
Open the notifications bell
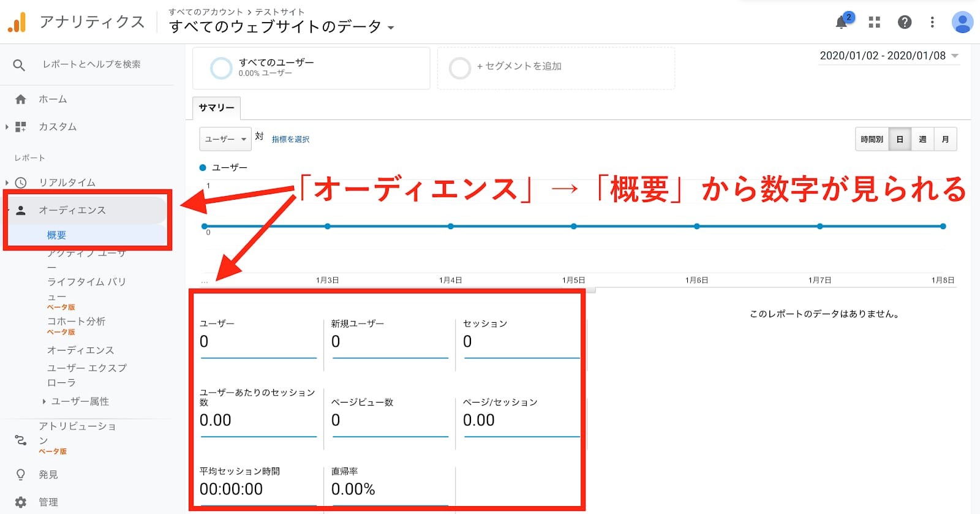(842, 22)
